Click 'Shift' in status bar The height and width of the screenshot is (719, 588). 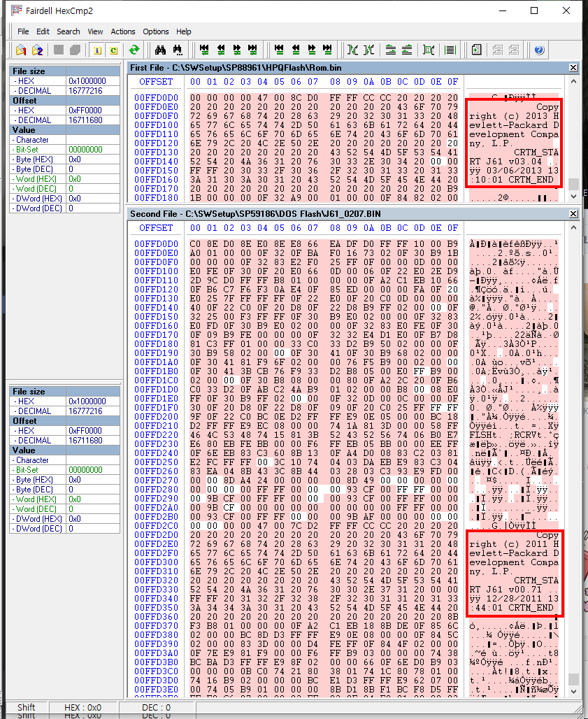26,708
